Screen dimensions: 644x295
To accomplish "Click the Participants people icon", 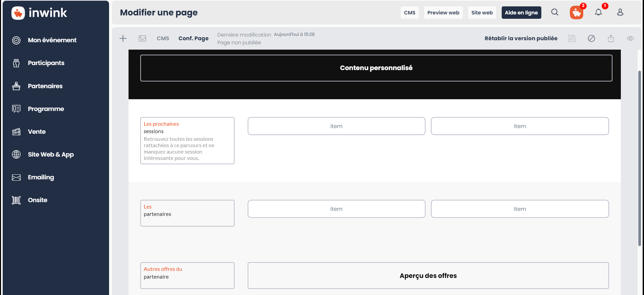I will tap(16, 63).
